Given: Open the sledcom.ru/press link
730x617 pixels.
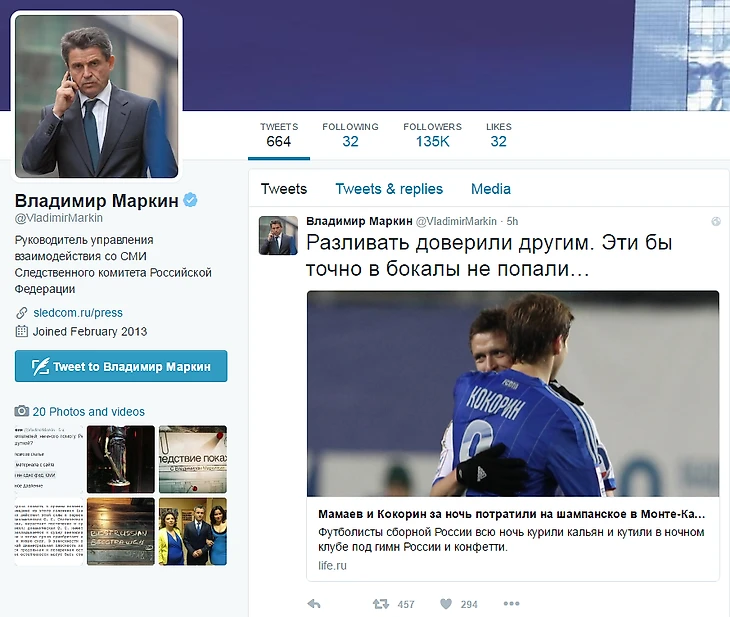Looking at the screenshot, I should pos(78,312).
